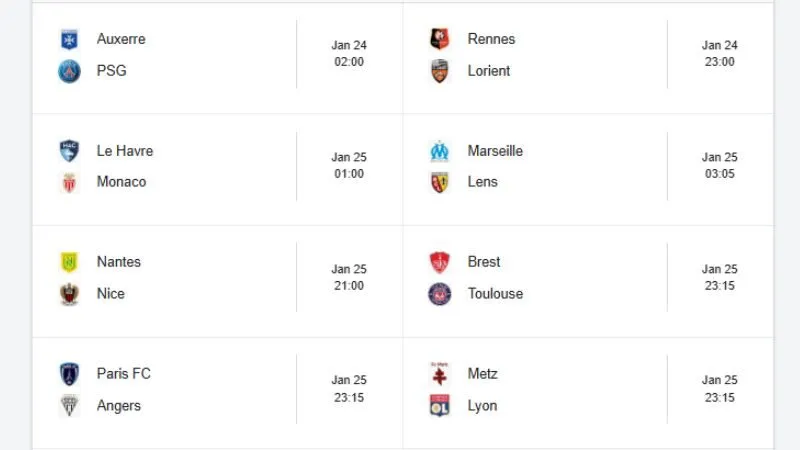The height and width of the screenshot is (450, 800).
Task: Open the Angers team name link
Action: click(x=119, y=406)
